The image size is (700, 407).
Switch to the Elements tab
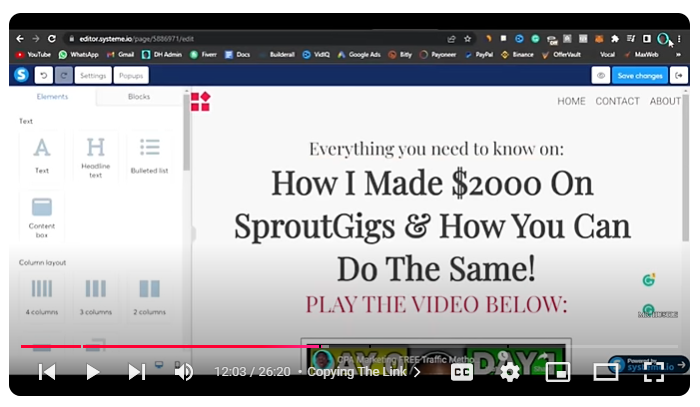[52, 96]
